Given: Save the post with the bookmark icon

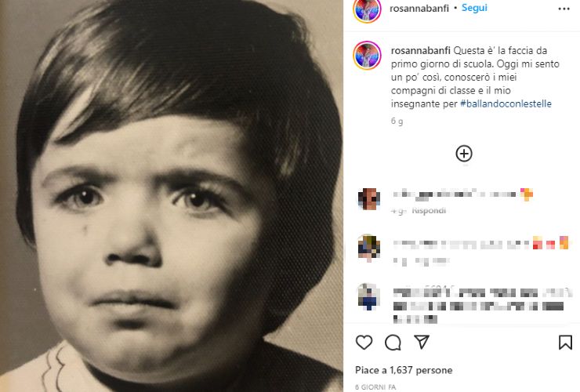Looking at the screenshot, I should tap(564, 343).
